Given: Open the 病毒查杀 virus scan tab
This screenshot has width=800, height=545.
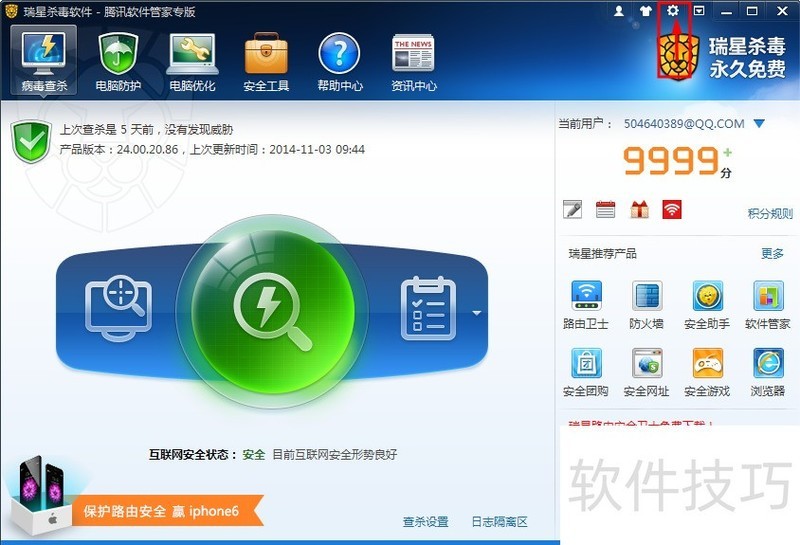Looking at the screenshot, I should (44, 61).
